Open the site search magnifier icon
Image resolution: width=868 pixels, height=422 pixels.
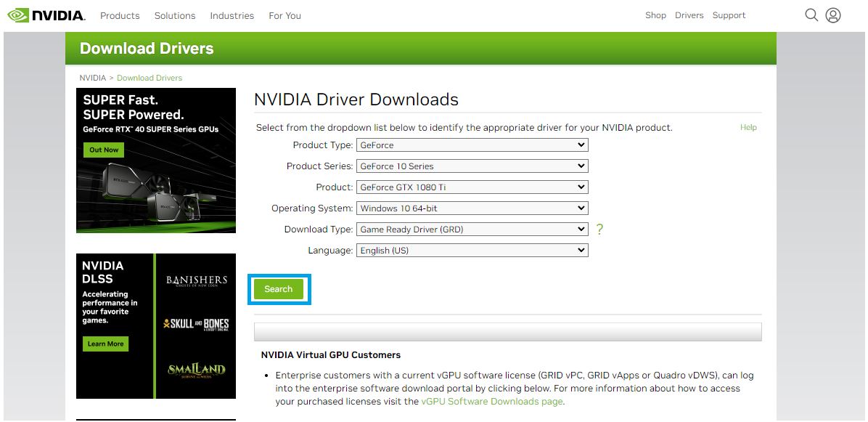pyautogui.click(x=811, y=15)
